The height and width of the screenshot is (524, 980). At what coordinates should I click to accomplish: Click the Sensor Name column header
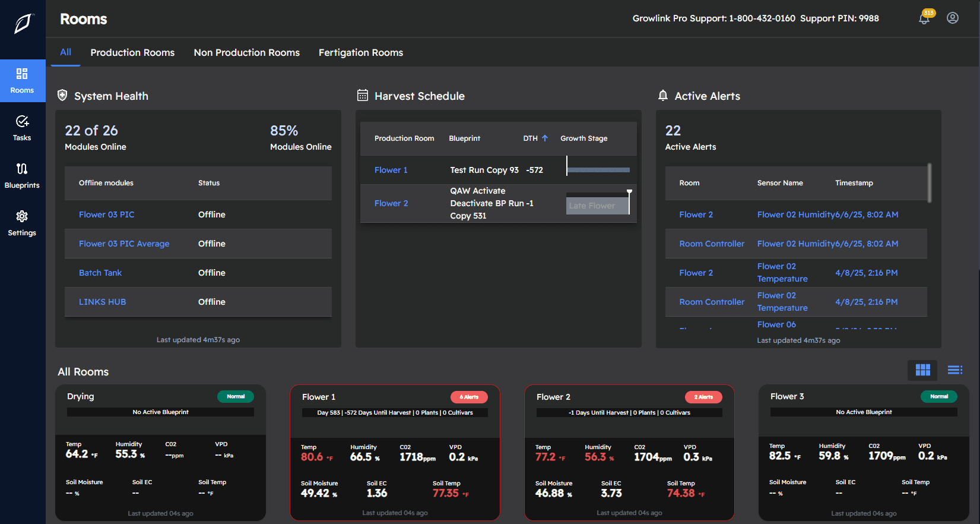[x=780, y=183]
